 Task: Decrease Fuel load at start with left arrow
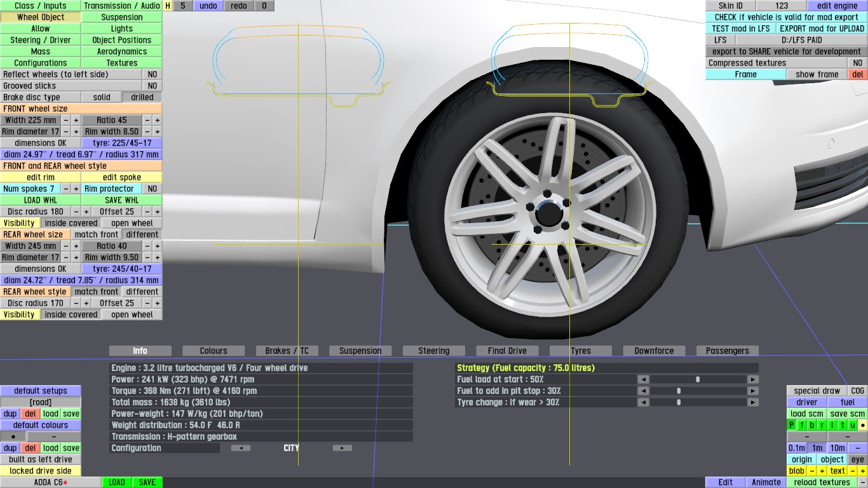coord(643,379)
